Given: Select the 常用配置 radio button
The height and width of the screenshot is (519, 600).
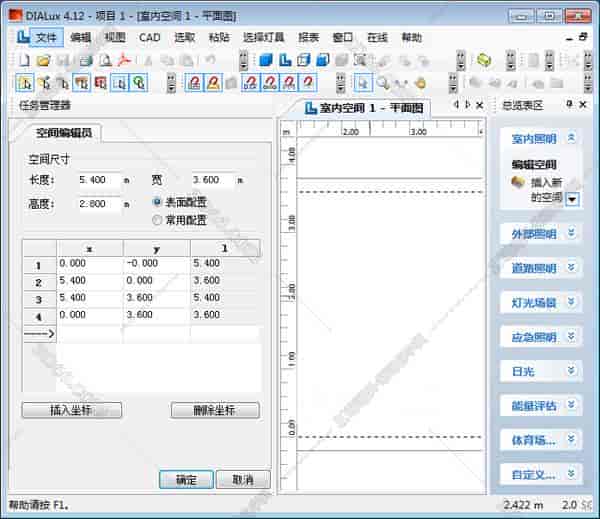Looking at the screenshot, I should point(156,219).
